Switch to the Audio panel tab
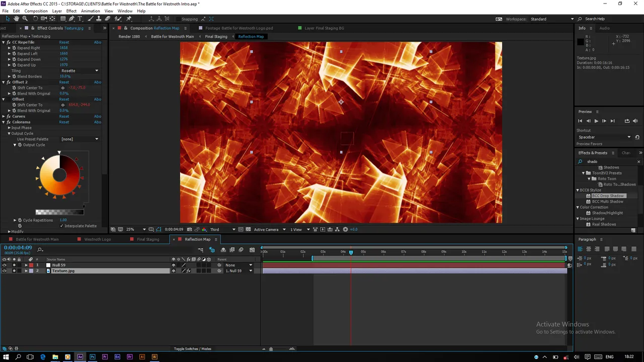 point(604,28)
